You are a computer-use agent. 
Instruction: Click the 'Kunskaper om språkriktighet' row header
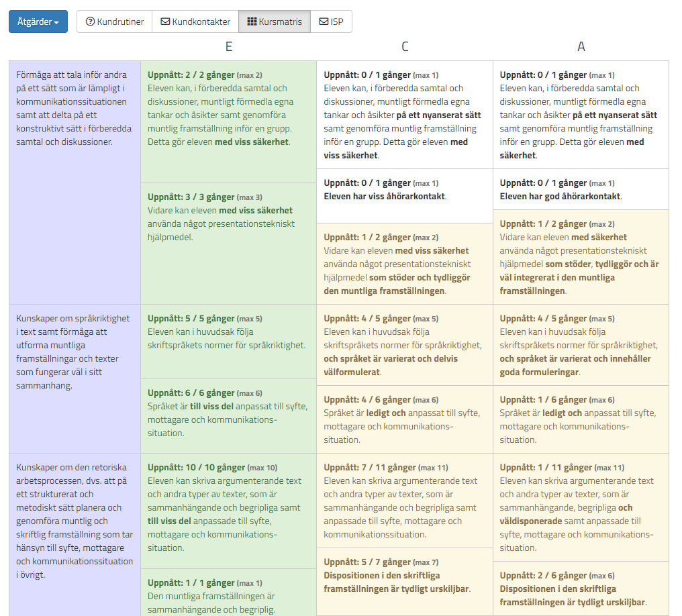pyautogui.click(x=75, y=352)
